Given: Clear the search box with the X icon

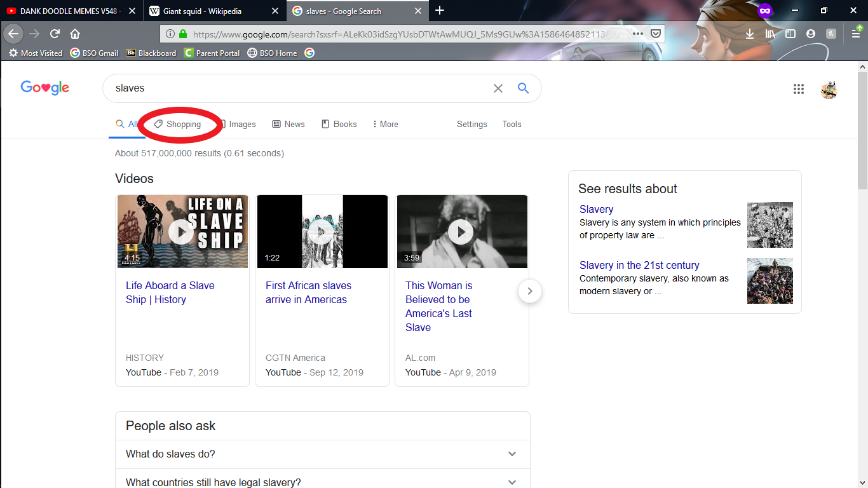Looking at the screenshot, I should tap(498, 88).
